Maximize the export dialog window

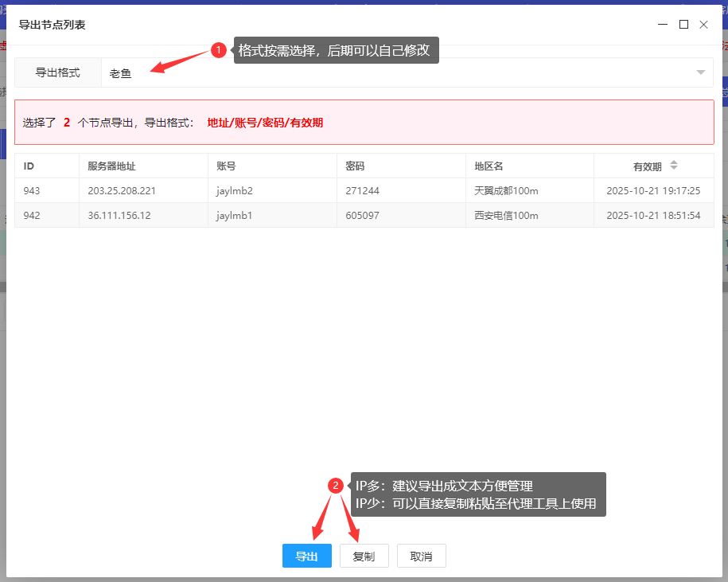click(683, 25)
